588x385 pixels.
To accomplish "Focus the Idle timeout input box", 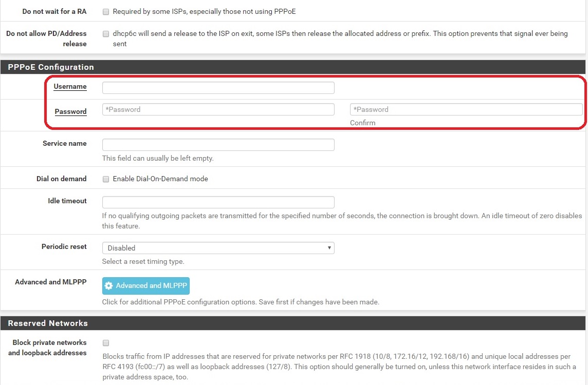I will (x=218, y=202).
